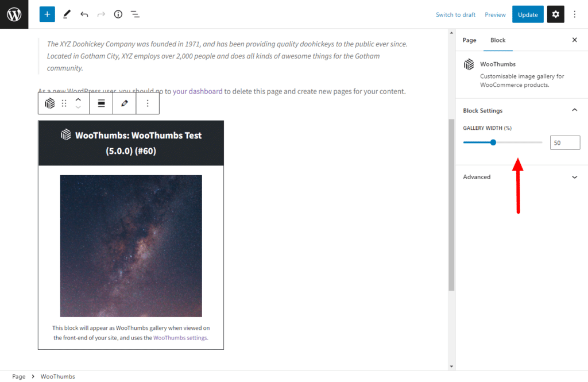The image size is (588, 382).
Task: Click the Update button
Action: tap(528, 14)
